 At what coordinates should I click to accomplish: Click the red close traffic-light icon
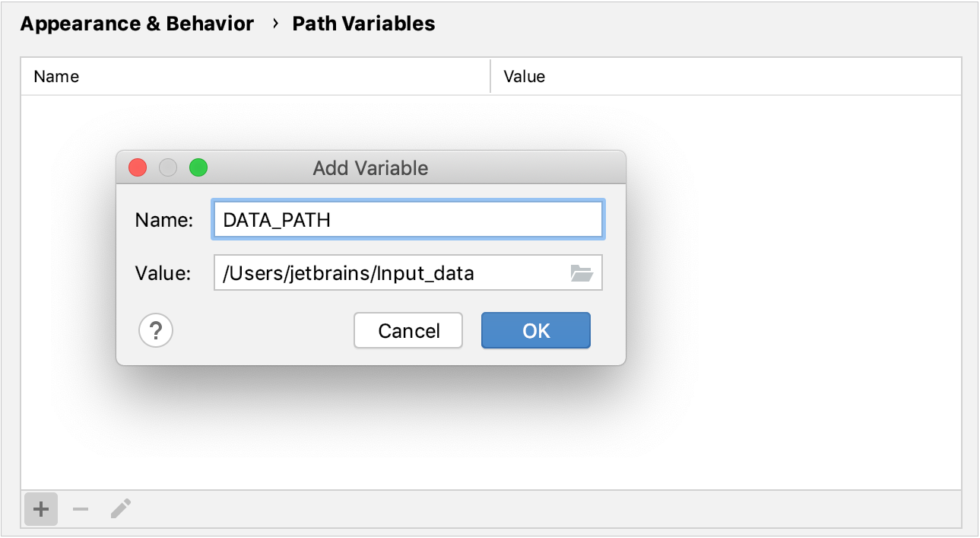pos(137,167)
